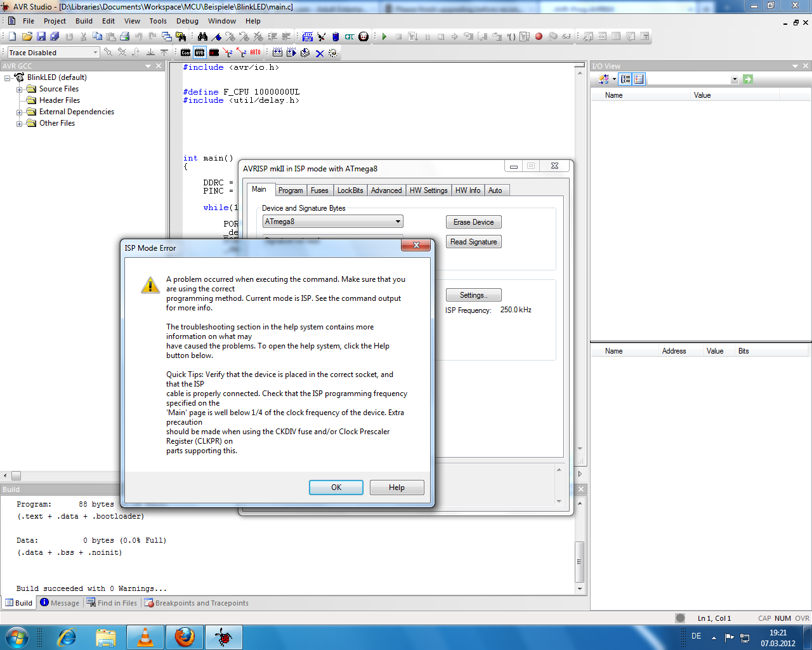Click Help in the ISP Mode Error dialog

pos(396,487)
